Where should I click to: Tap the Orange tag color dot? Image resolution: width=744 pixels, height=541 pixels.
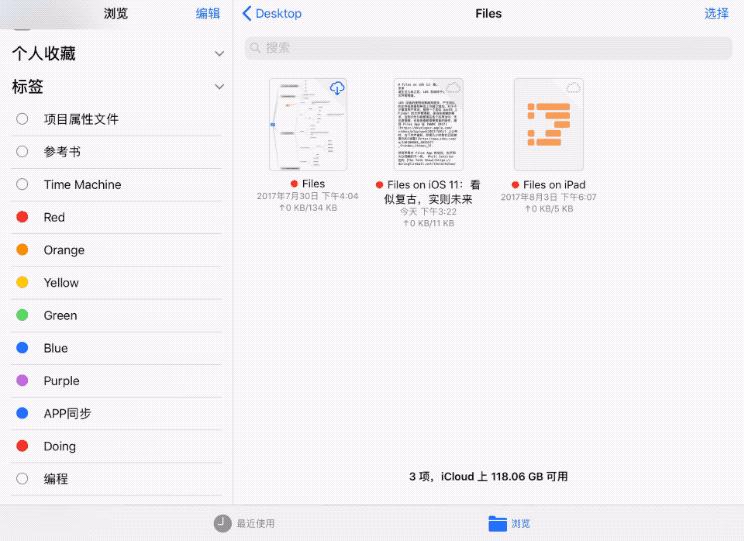pos(22,250)
